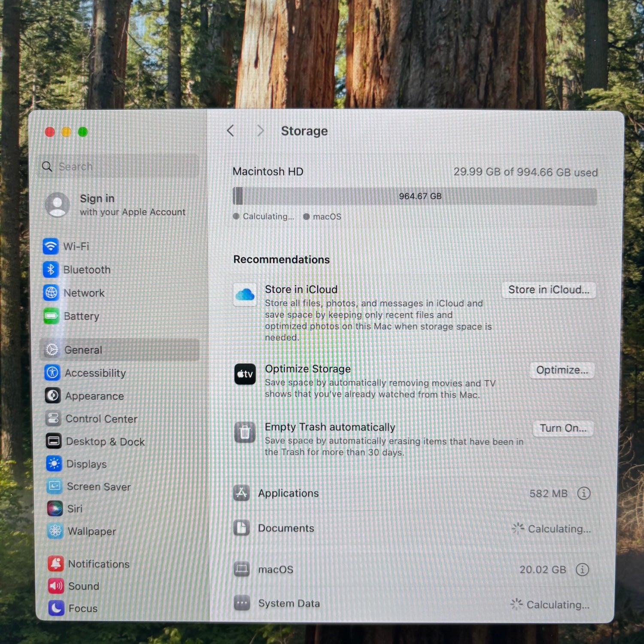
Task: Click the 'Storage' window title
Action: coord(304,131)
